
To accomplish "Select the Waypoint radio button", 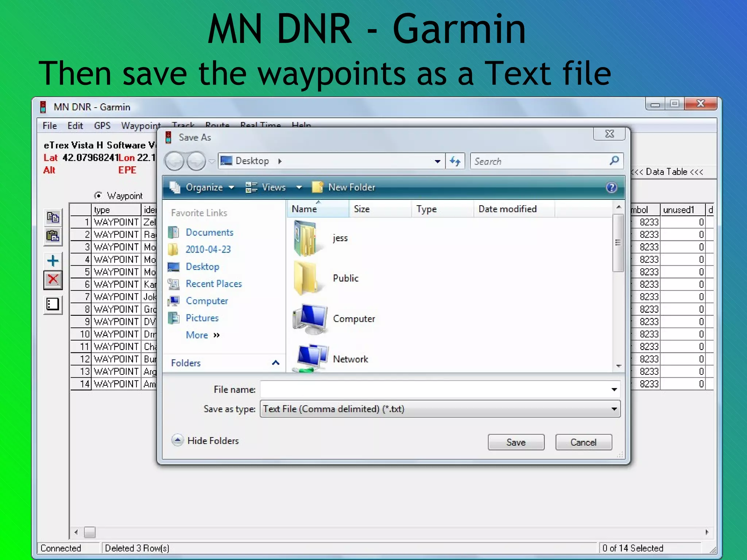I will click(98, 195).
